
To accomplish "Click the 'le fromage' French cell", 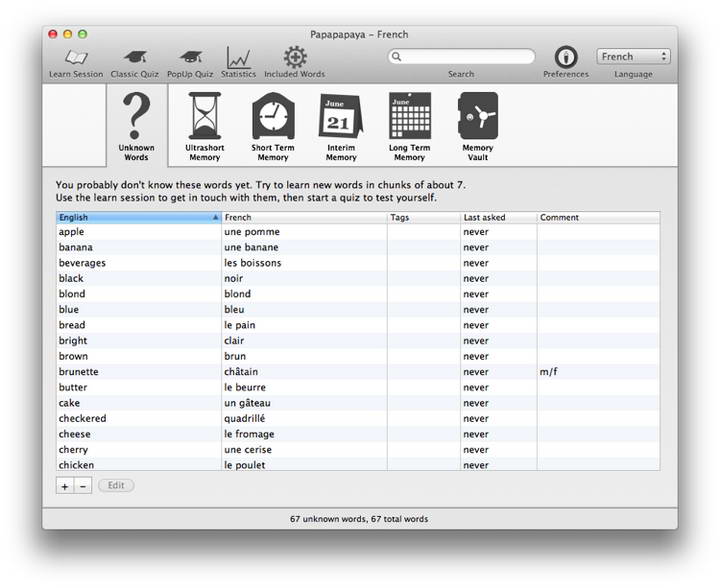I will tap(304, 434).
